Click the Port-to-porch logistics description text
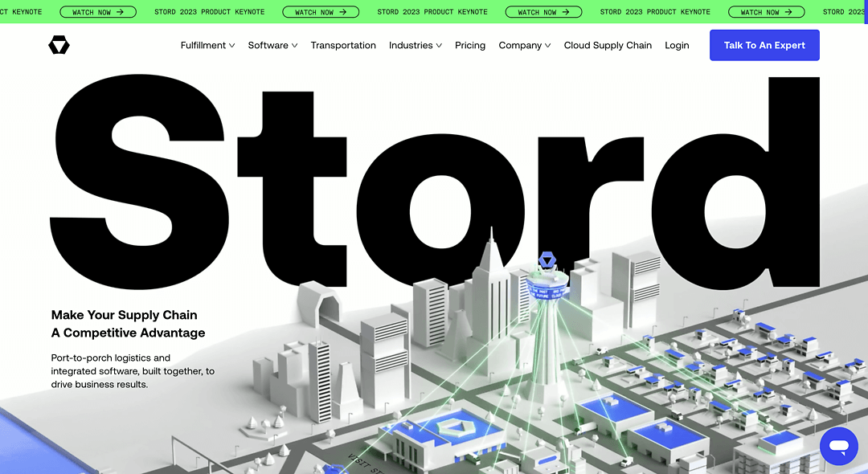The width and height of the screenshot is (868, 474). [x=133, y=371]
